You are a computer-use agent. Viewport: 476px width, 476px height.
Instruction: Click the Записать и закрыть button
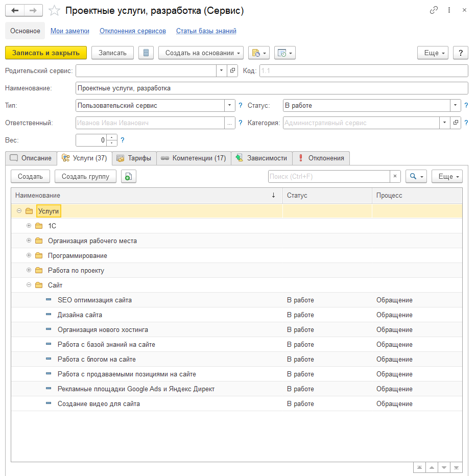(x=46, y=53)
